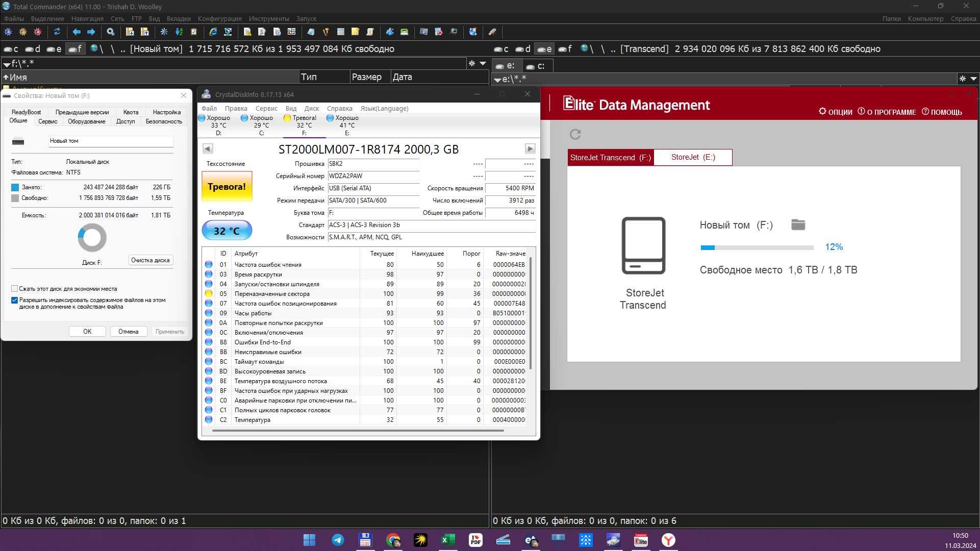Click the 32 °C temperature button

click(227, 231)
